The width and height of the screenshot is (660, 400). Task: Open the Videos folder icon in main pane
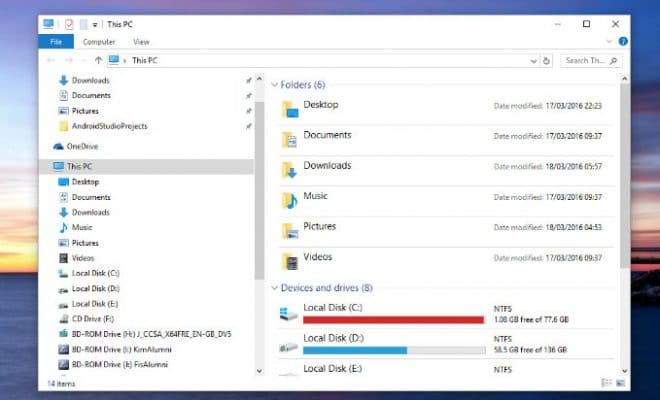tap(289, 262)
